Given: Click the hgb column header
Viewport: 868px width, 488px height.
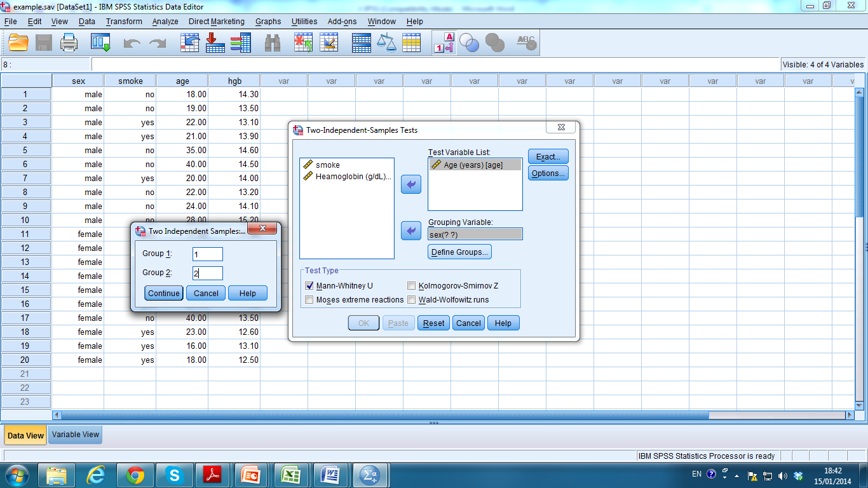Looking at the screenshot, I should [234, 81].
